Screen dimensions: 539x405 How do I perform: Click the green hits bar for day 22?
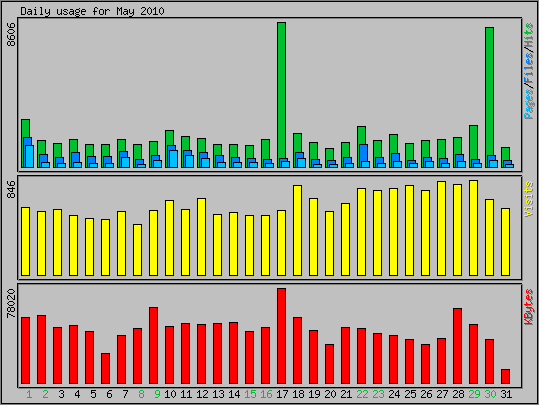(362, 135)
